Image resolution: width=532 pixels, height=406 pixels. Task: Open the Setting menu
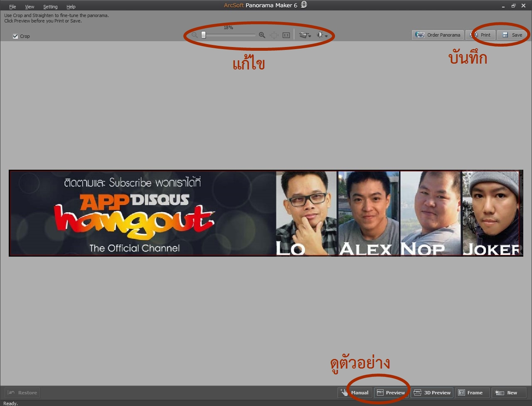coord(50,7)
